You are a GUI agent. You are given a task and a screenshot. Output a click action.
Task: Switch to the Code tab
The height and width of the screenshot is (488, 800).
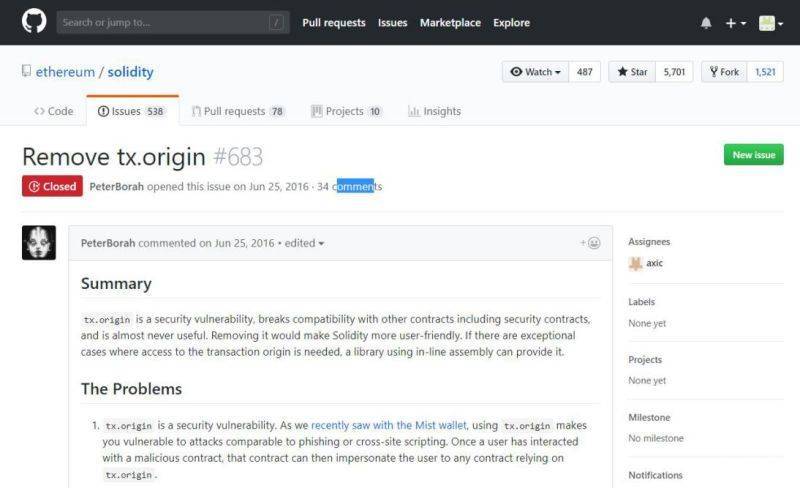point(54,111)
